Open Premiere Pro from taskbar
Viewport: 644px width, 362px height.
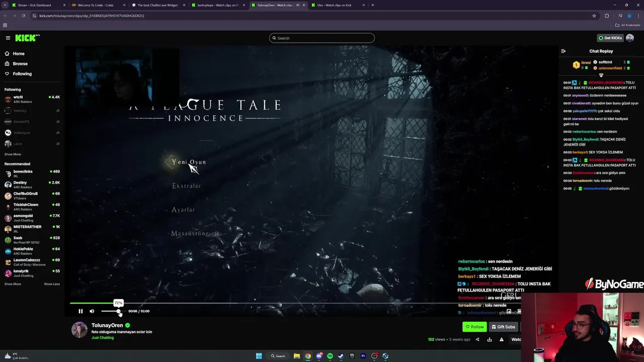363,356
